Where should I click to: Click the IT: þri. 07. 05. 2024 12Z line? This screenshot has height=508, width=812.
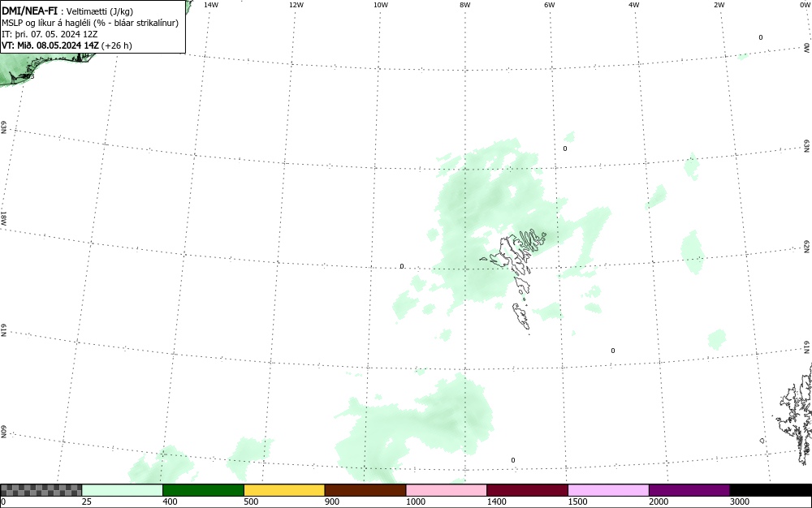pos(50,34)
